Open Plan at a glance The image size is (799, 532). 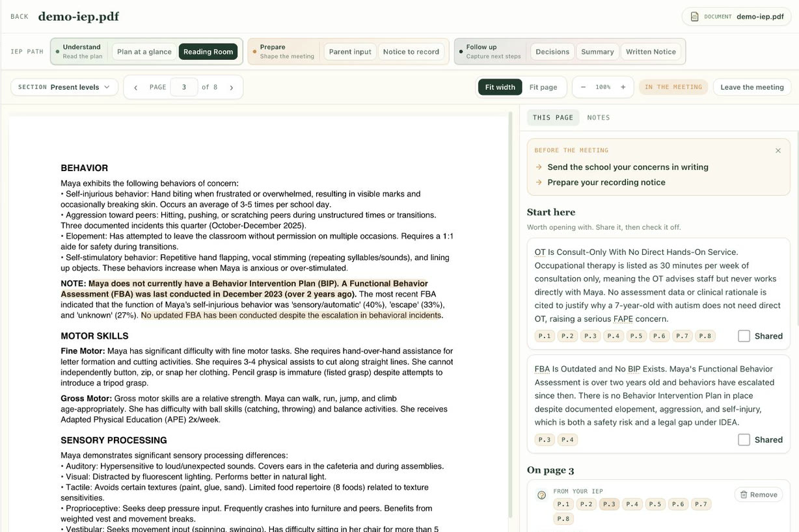point(144,52)
